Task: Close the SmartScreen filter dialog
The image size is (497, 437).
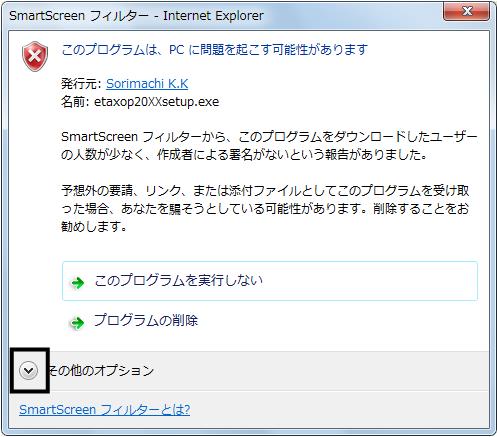Action: click(x=467, y=12)
